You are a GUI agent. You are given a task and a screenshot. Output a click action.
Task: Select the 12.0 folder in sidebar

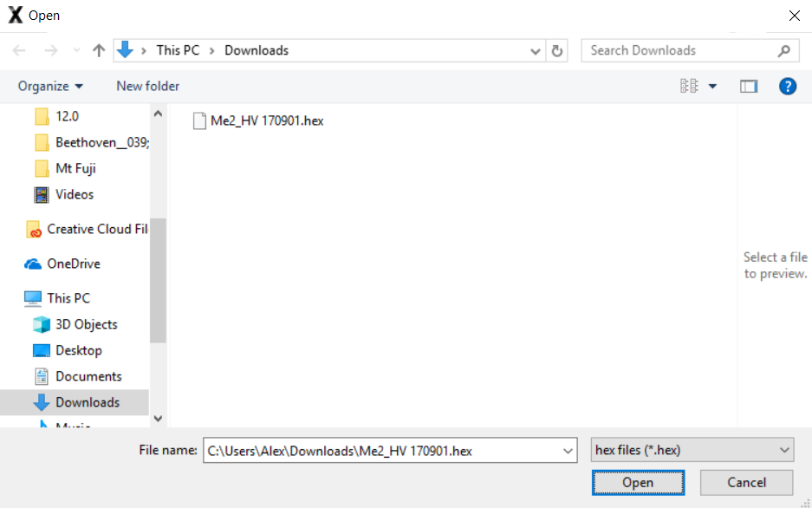click(x=67, y=116)
